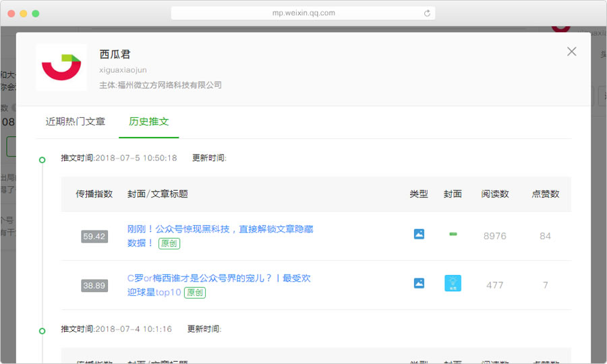607x364 pixels.
Task: Click the image type icon for the 38.89 article
Action: pos(419,284)
